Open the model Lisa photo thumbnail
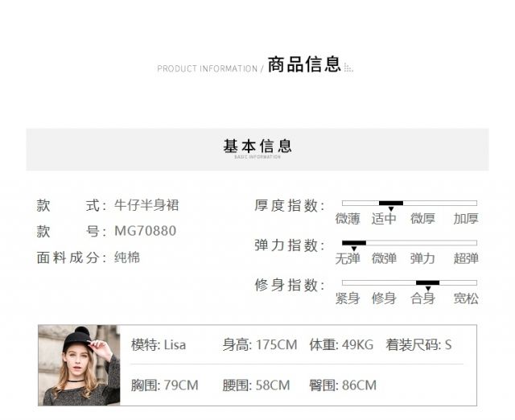This screenshot has height=420, width=515. tap(79, 364)
